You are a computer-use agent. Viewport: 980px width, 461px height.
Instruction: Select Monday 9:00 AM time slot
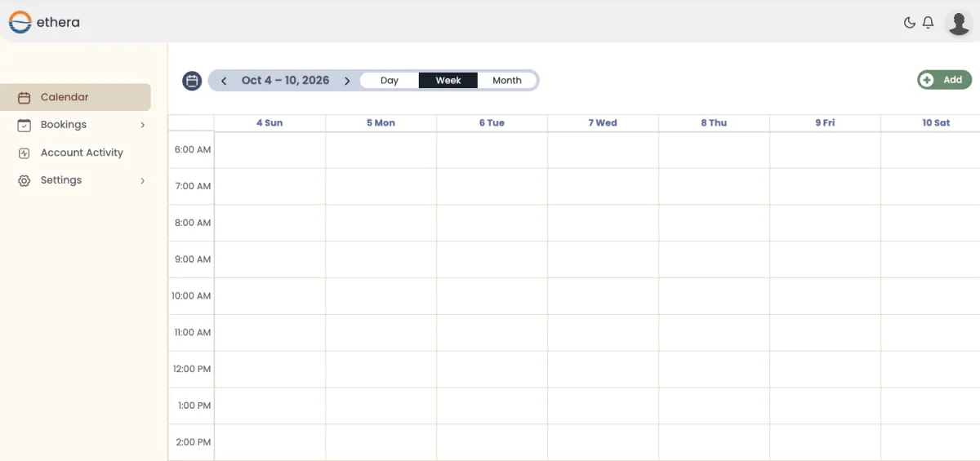click(381, 259)
